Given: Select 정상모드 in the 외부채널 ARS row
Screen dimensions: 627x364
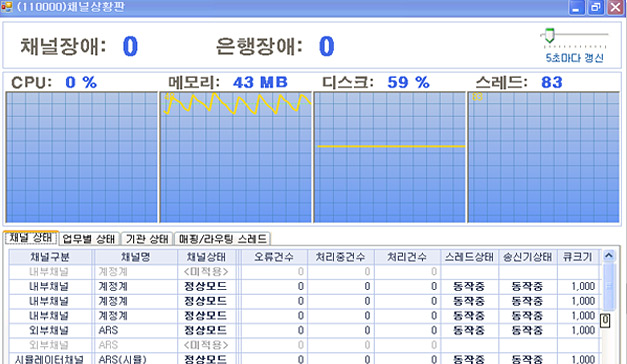Looking at the screenshot, I should pos(206,330).
